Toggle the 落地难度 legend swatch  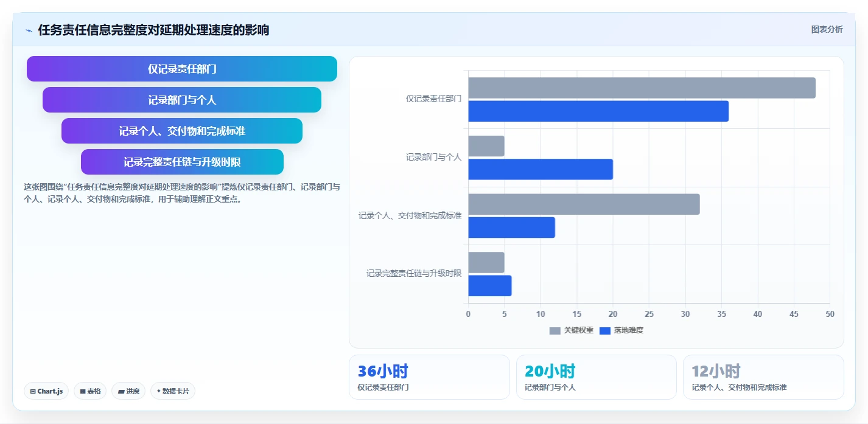[605, 330]
